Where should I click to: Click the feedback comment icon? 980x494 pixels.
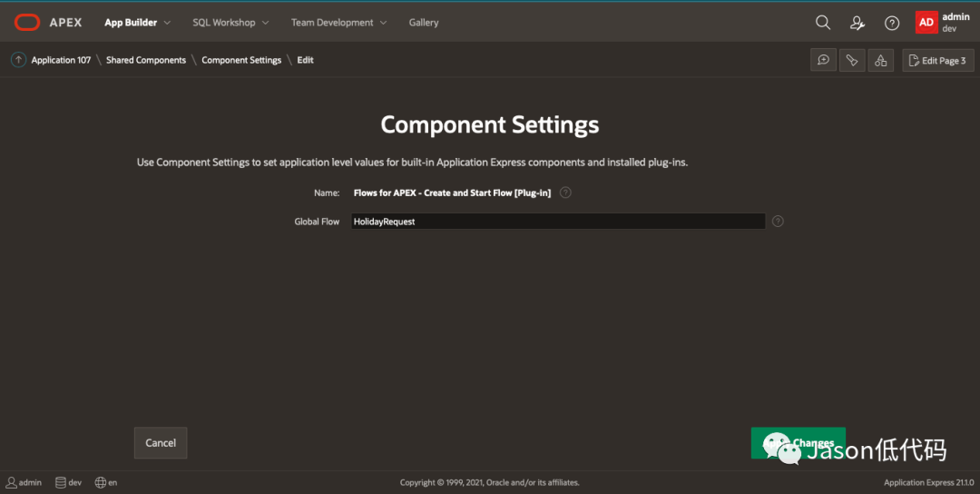[x=824, y=60]
